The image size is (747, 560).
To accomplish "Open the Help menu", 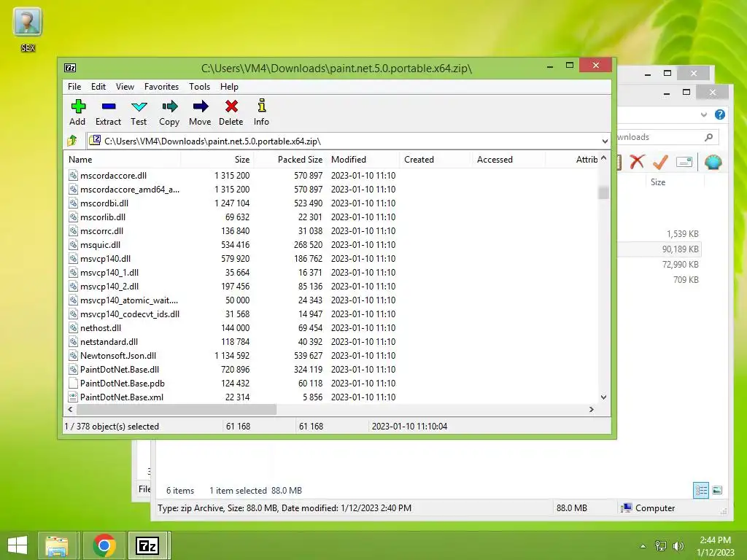I will (x=229, y=87).
